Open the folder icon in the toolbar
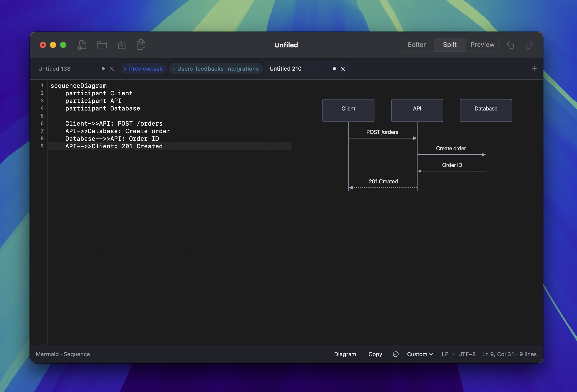This screenshot has height=392, width=577. click(102, 45)
